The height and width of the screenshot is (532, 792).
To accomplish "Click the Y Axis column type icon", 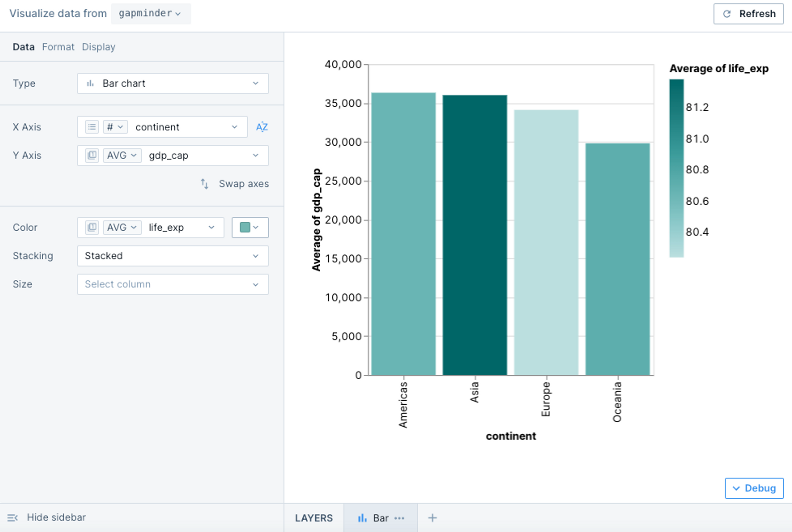I will (x=92, y=155).
